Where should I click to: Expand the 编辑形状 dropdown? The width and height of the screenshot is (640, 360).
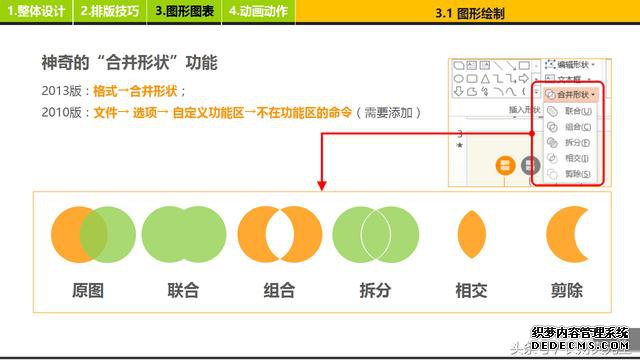(x=570, y=64)
